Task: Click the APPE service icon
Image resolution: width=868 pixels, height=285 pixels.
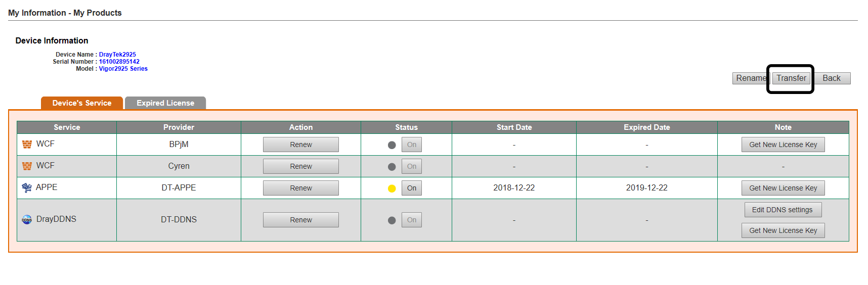Action: 27,188
